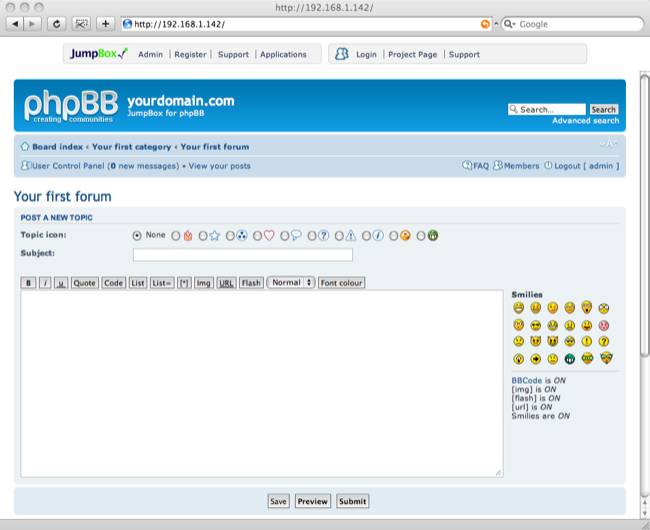Insert the first horned evil smiley

tap(535, 341)
